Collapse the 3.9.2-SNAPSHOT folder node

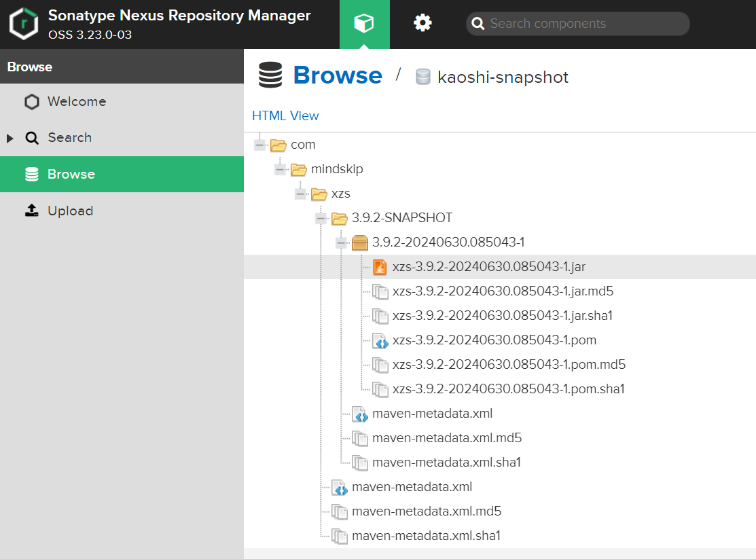(x=321, y=218)
